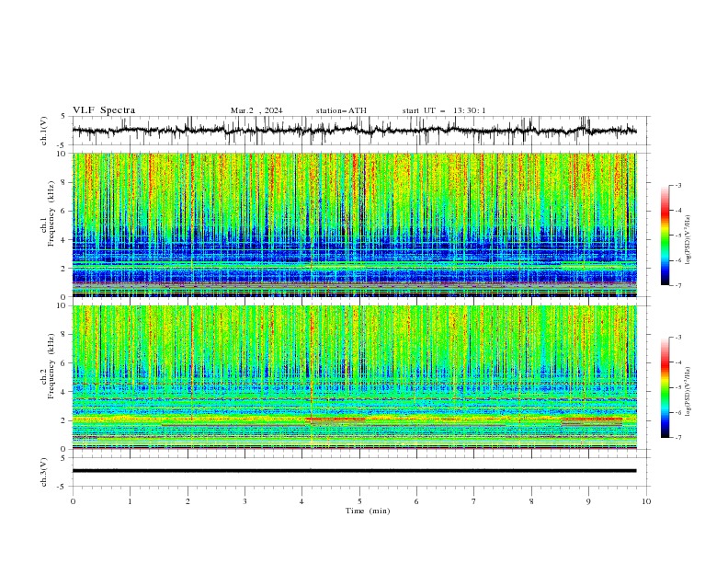Click time axis tick label '5'

click(x=359, y=501)
